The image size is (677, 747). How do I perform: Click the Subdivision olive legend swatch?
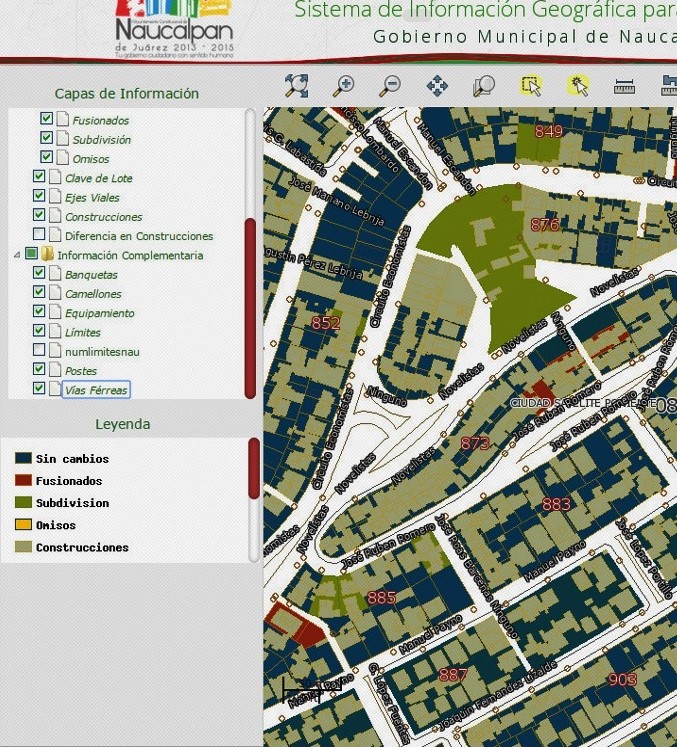[23, 503]
